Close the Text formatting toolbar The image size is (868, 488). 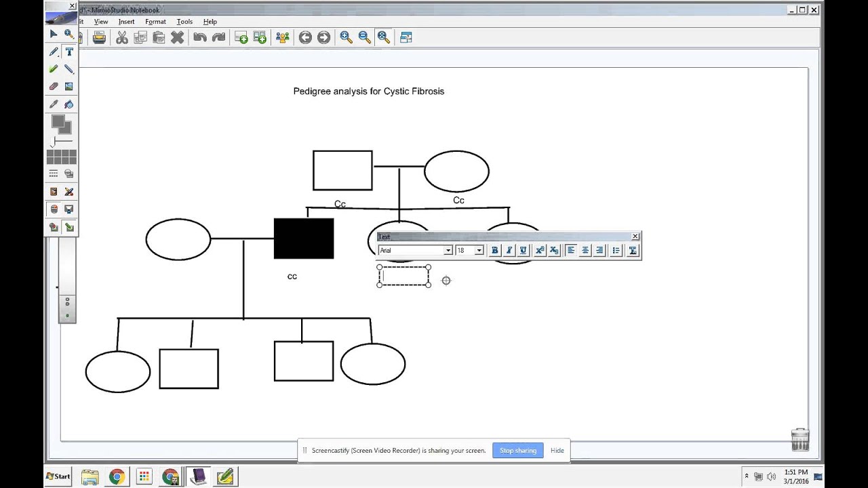tap(635, 237)
